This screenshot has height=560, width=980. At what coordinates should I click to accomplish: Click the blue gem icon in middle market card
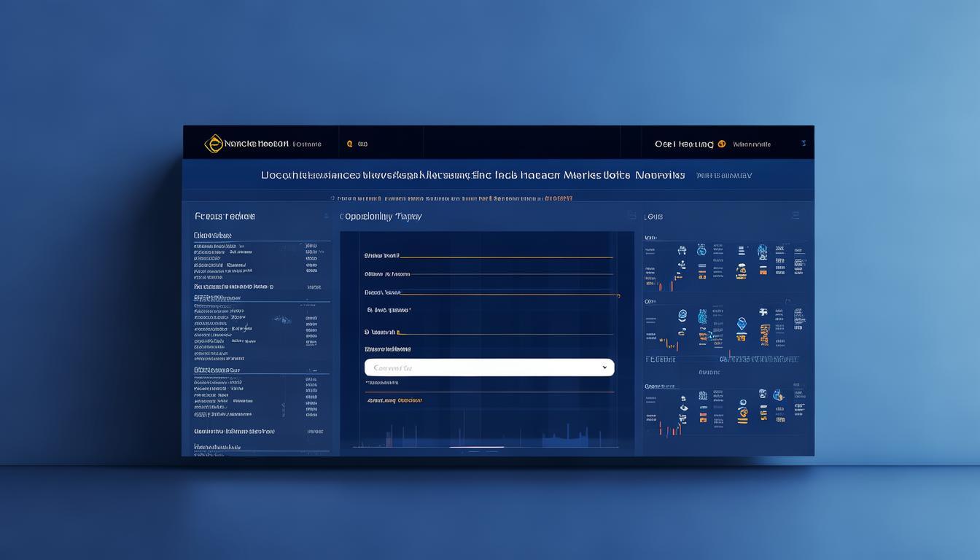742,324
